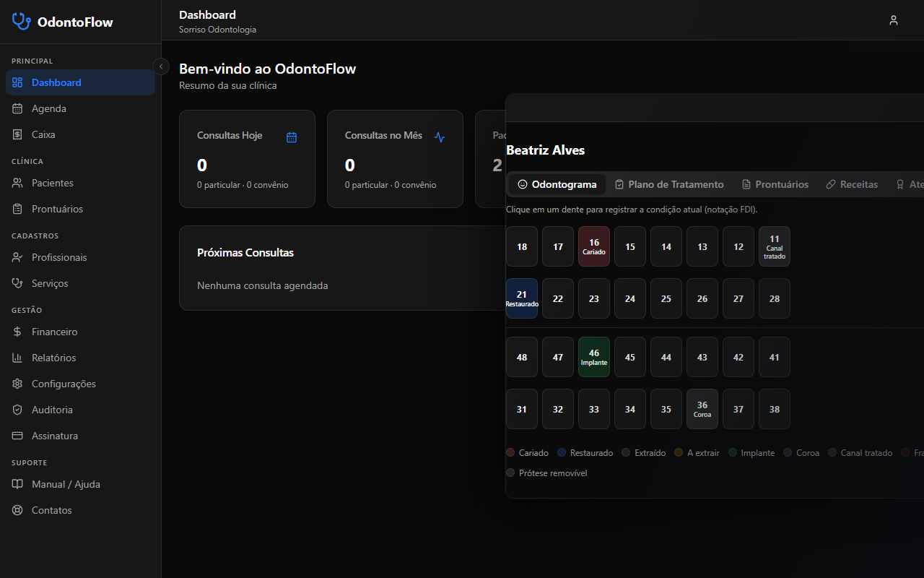Click tooth 18 in the odontogram
Viewport: 924px width, 578px height.
pyautogui.click(x=522, y=246)
